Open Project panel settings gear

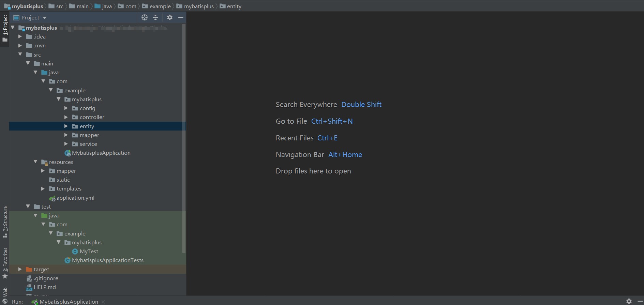tap(170, 17)
